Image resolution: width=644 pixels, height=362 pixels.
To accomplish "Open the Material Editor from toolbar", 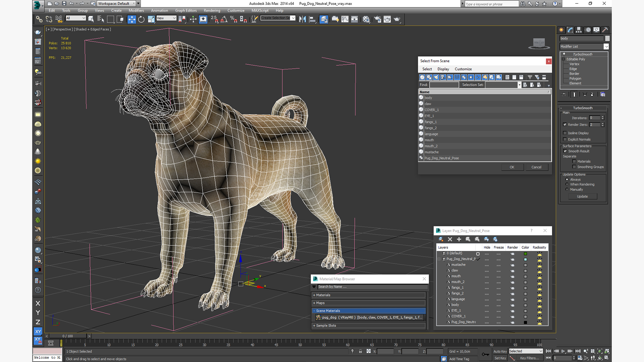I will (366, 19).
